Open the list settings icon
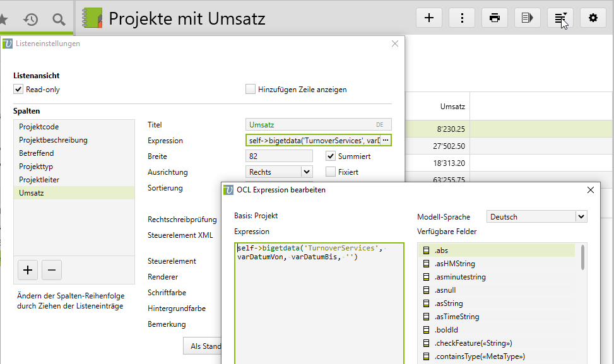 tap(560, 18)
